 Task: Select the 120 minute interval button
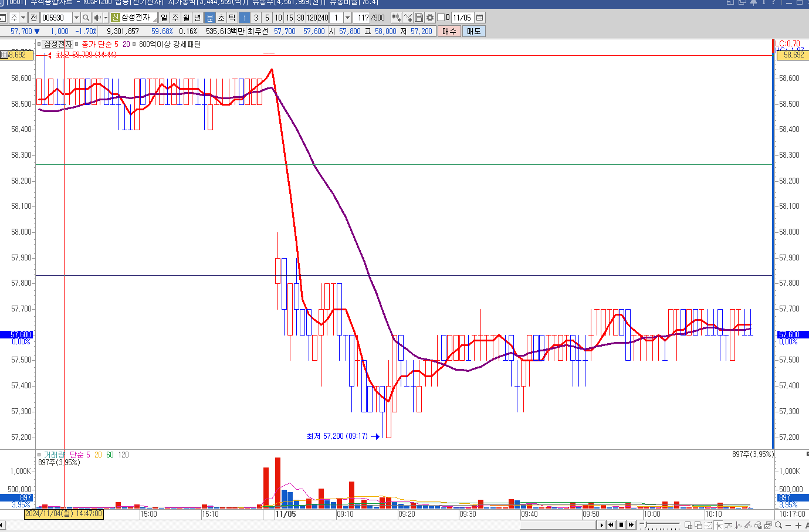(312, 18)
